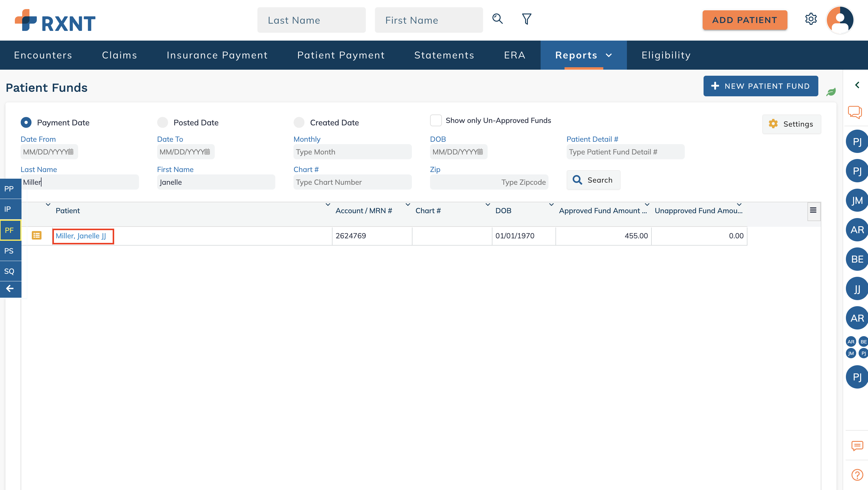Image resolution: width=868 pixels, height=490 pixels.
Task: Select the Created Date radio button
Action: pyautogui.click(x=299, y=122)
